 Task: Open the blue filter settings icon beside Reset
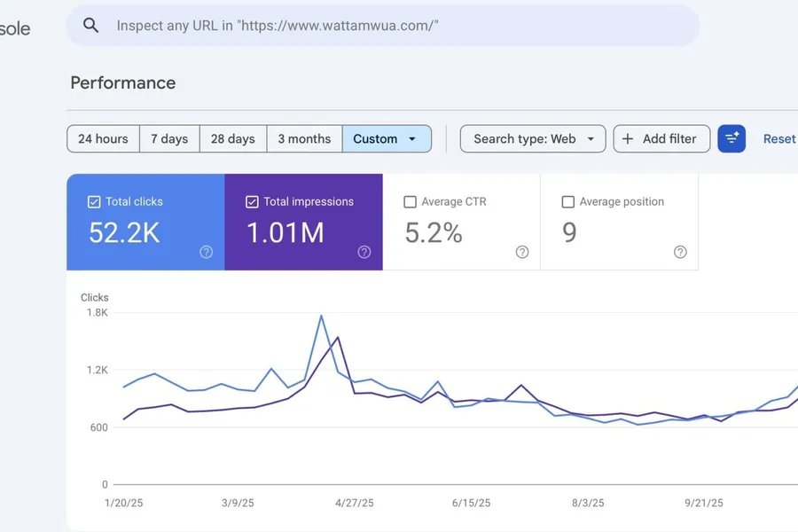731,138
